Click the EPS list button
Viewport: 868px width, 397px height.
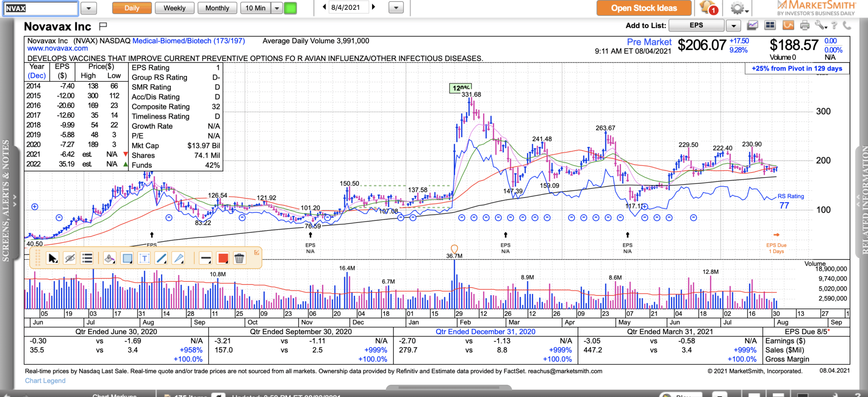(696, 25)
